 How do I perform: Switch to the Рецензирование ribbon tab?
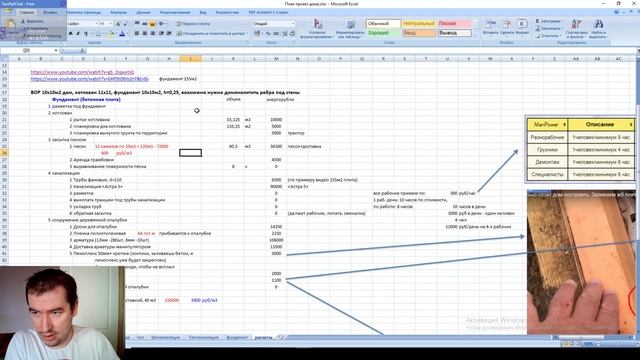click(175, 12)
